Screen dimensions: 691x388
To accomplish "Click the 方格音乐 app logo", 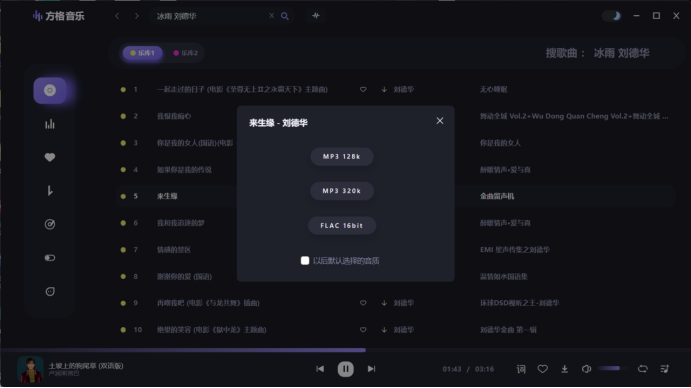I will 59,16.
